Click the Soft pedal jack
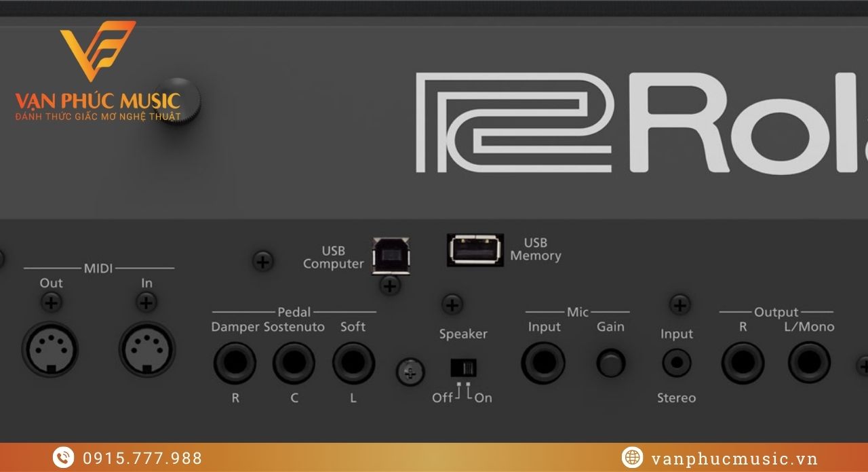The width and height of the screenshot is (868, 472). (353, 363)
